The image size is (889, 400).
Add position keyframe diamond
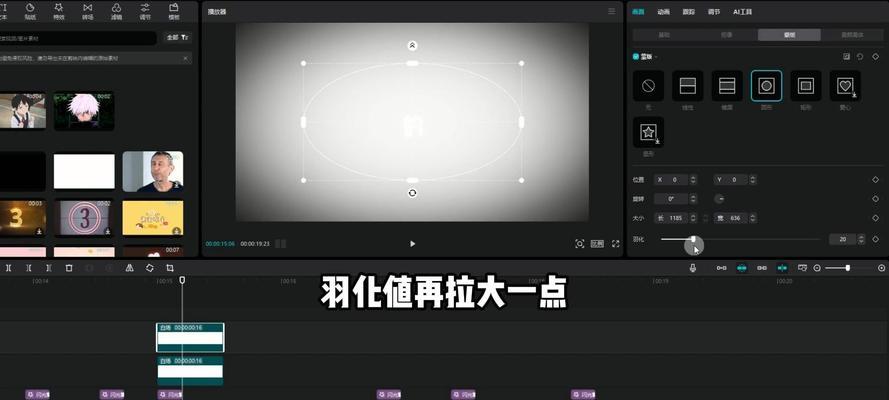(875, 180)
